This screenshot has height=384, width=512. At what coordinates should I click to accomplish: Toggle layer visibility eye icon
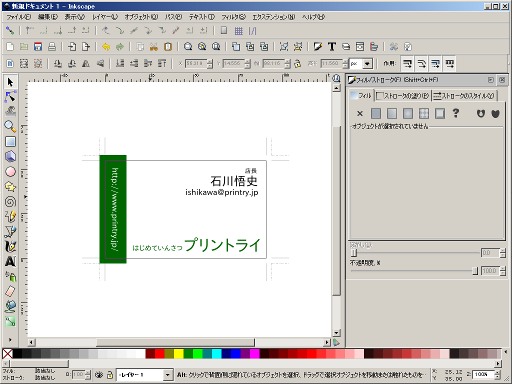click(99, 375)
